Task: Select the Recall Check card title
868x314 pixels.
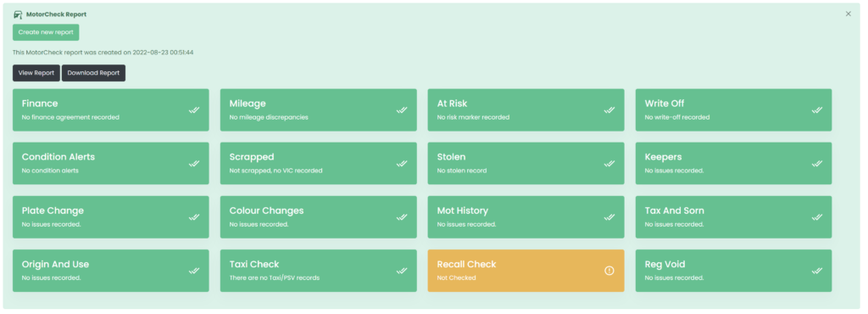Action: point(467,264)
